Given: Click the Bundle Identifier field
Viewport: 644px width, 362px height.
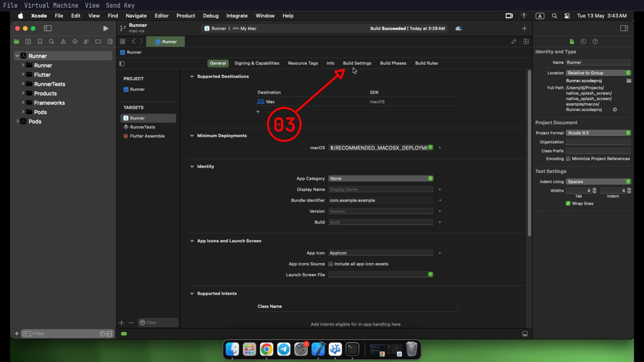Looking at the screenshot, I should coord(381,200).
